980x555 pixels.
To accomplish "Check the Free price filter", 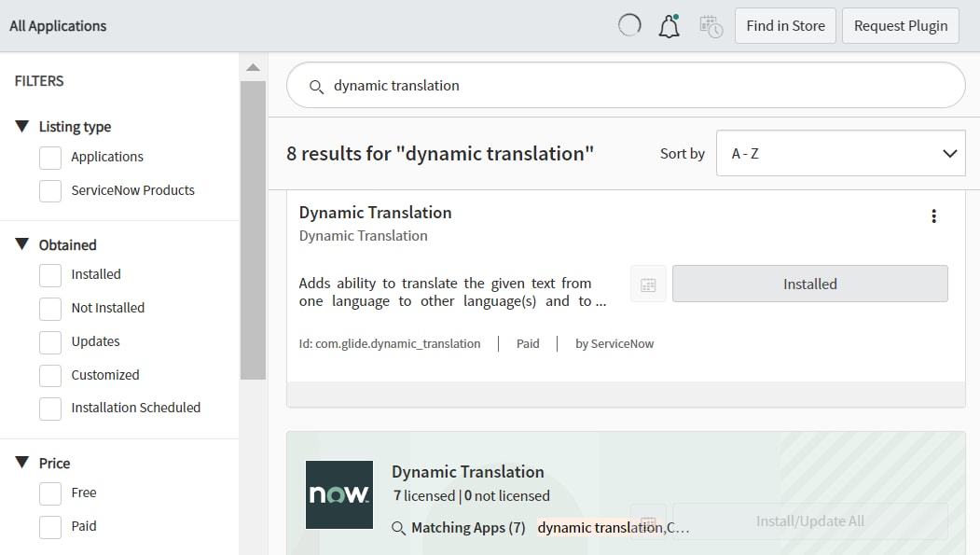I will click(x=50, y=493).
